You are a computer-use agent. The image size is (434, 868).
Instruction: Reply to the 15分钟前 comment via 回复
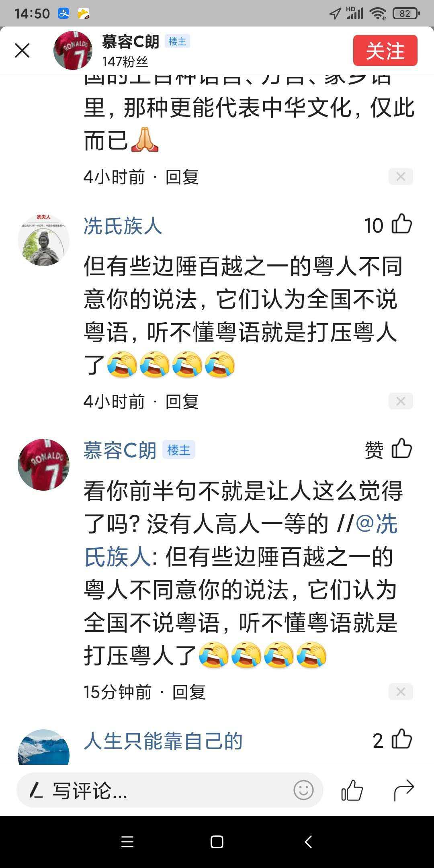pos(189,692)
